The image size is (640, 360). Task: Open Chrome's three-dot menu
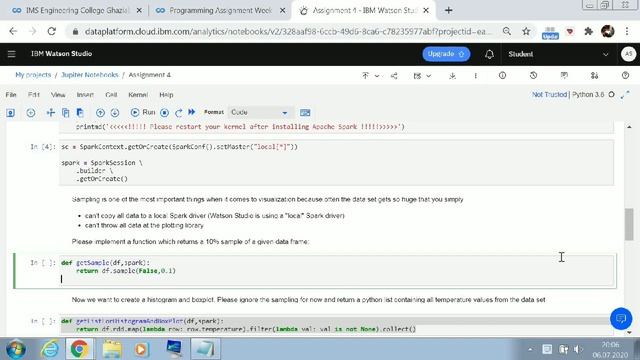click(x=627, y=31)
